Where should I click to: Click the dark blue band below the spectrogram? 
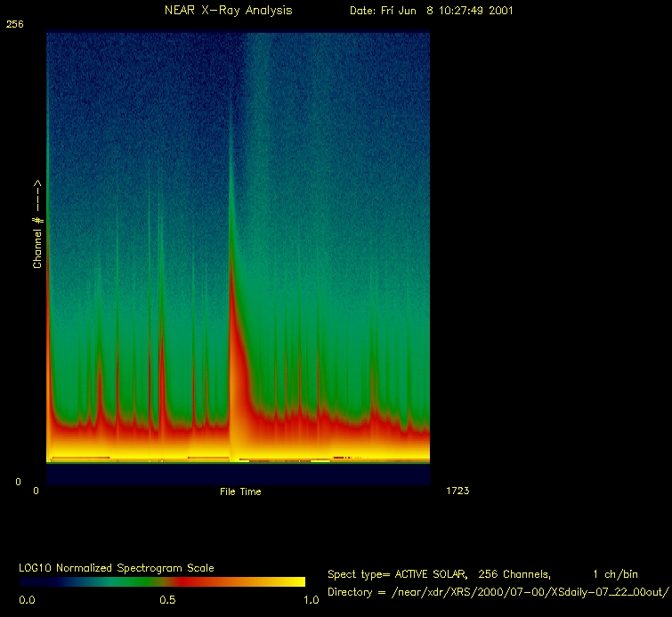pyautogui.click(x=238, y=474)
